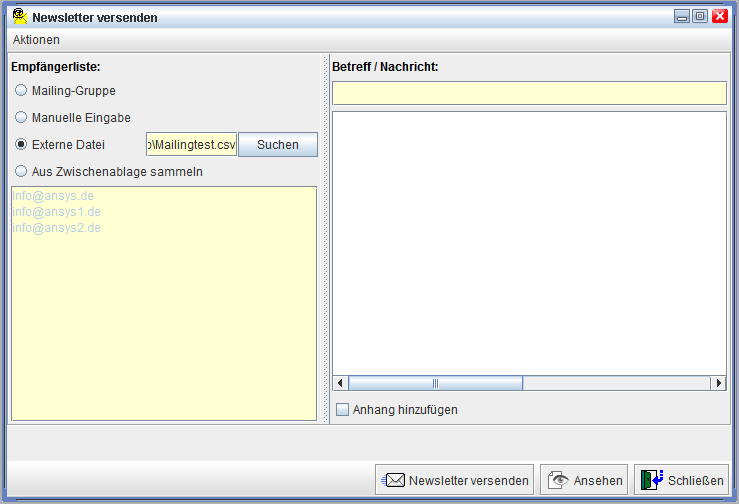
Task: Click inside the Nachricht message text area
Action: (529, 240)
